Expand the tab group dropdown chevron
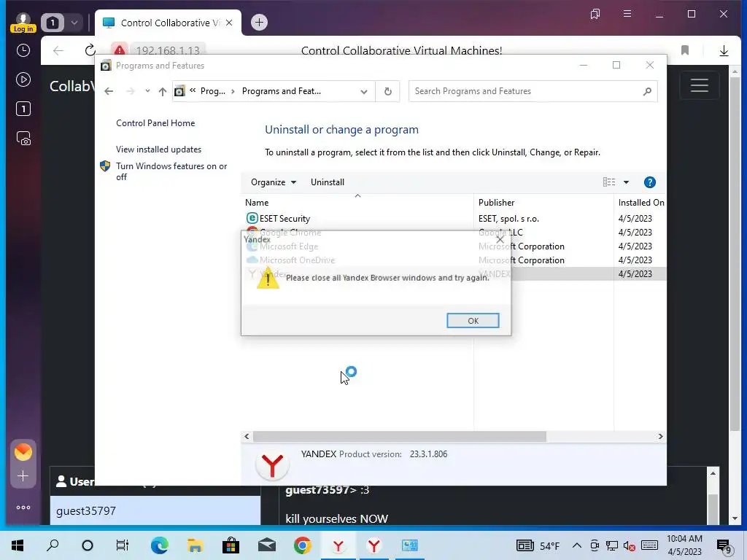 click(74, 23)
